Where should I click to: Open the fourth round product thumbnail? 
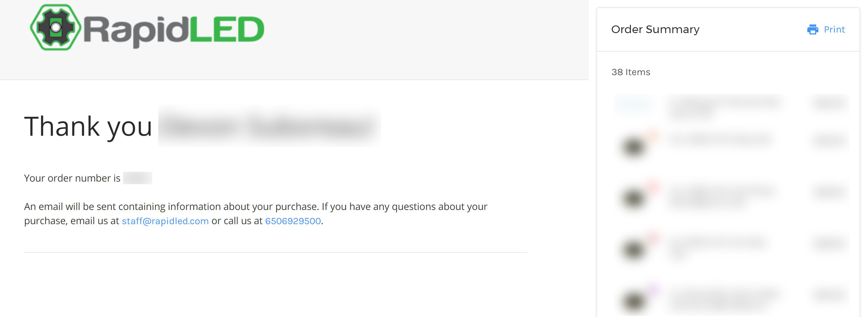coord(633,250)
